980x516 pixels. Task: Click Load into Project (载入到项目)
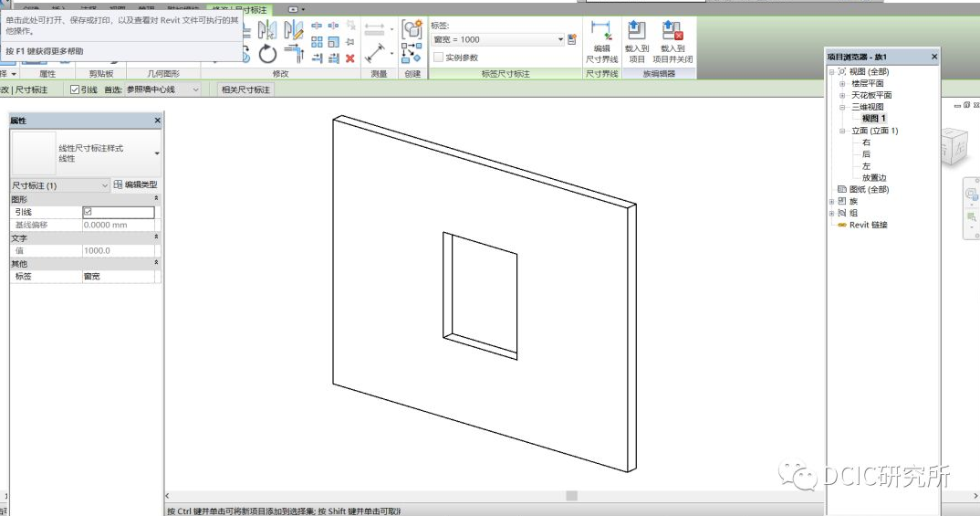(x=637, y=42)
